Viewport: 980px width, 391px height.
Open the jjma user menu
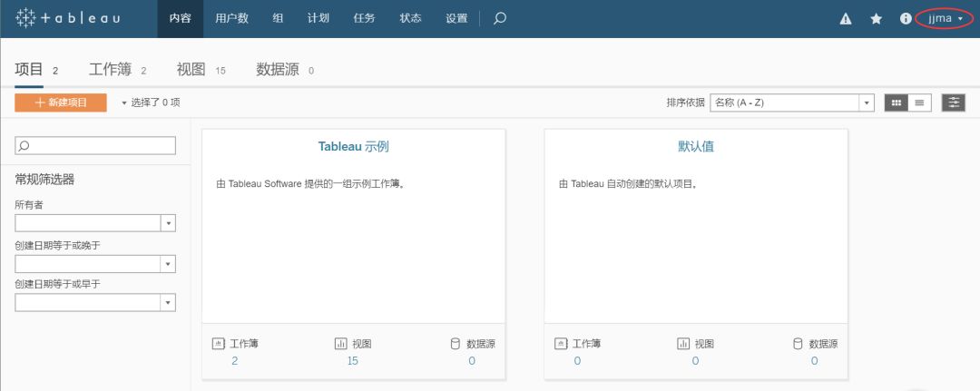945,19
